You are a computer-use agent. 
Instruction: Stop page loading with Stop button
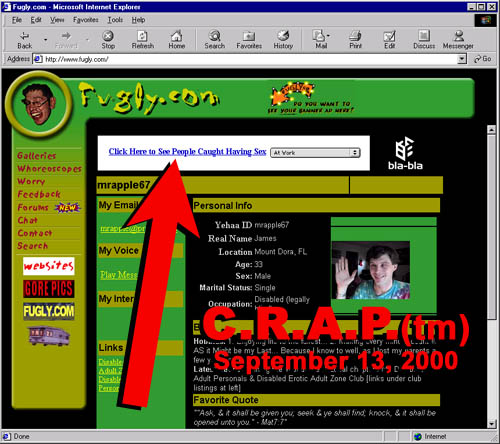108,40
